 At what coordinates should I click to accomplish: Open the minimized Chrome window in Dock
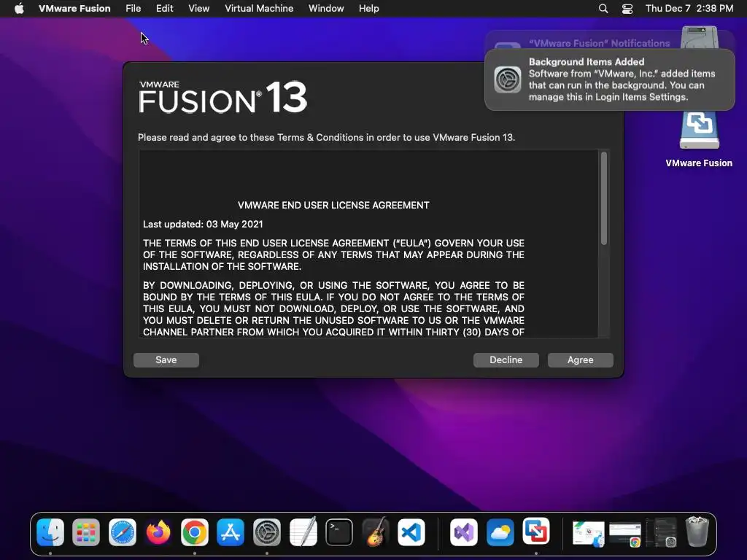(x=625, y=534)
